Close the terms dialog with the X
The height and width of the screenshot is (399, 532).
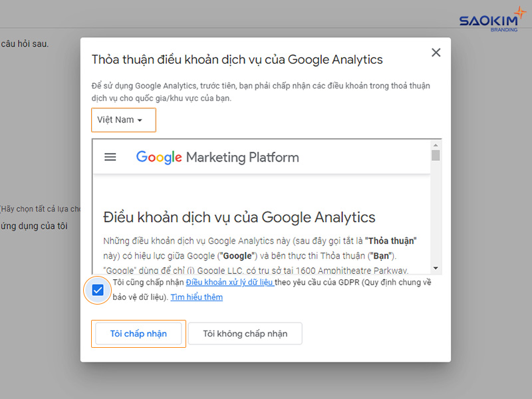(436, 52)
